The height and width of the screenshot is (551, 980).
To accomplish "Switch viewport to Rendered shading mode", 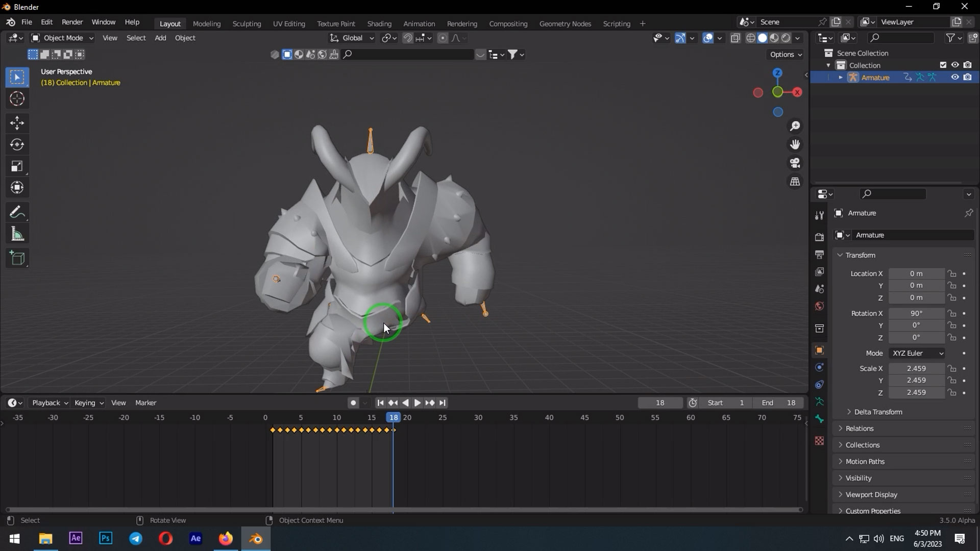I will tap(787, 38).
